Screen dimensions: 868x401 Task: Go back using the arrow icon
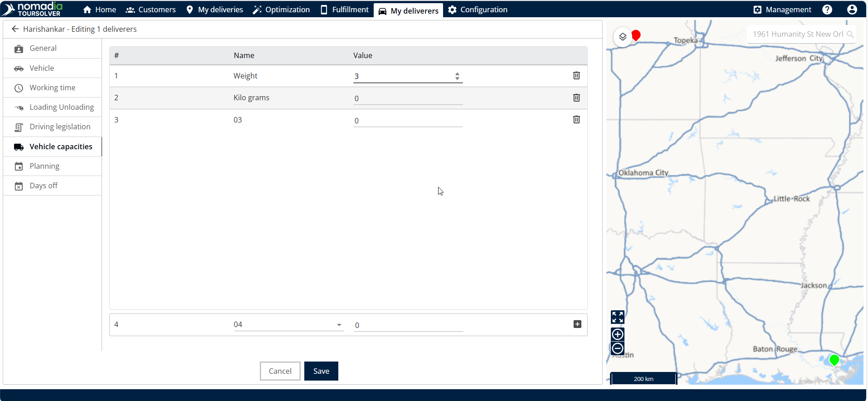[15, 29]
